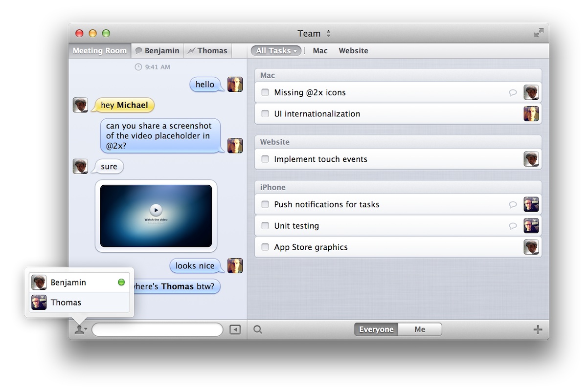Viewport: 587px width, 392px height.
Task: Open the Team title switcher dropdown
Action: point(314,34)
